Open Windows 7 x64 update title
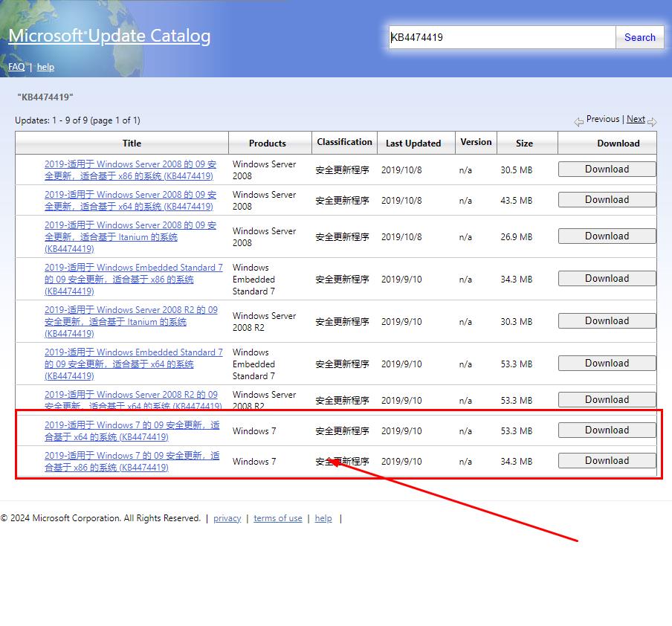Viewport: 672px width, 626px height. (132, 431)
